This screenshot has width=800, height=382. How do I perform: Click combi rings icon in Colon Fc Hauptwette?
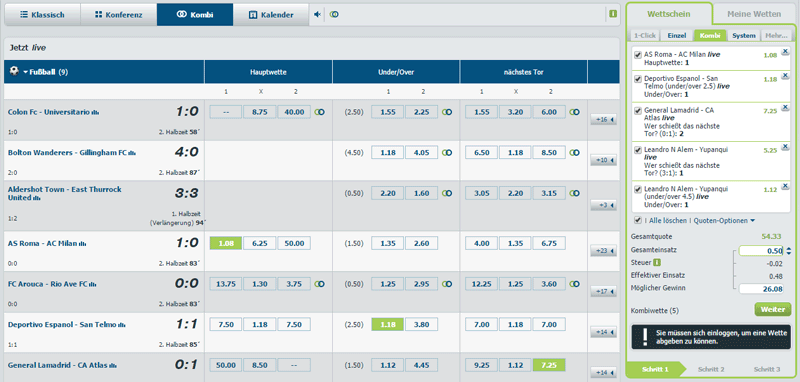point(319,112)
